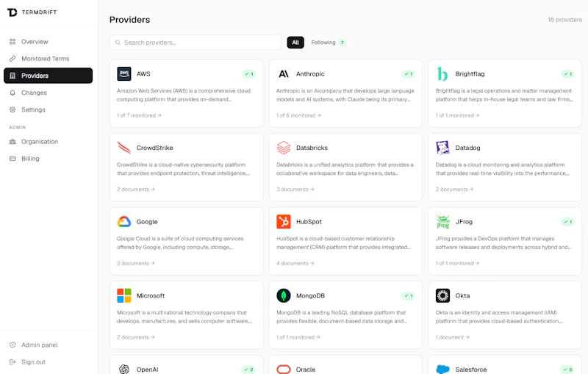Viewport: 588px width, 374px height.
Task: Click the Brightflag logo
Action: [442, 73]
